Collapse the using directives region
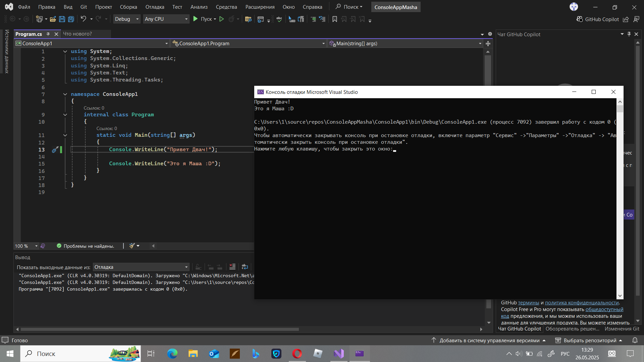The image size is (644, 362). (65, 51)
